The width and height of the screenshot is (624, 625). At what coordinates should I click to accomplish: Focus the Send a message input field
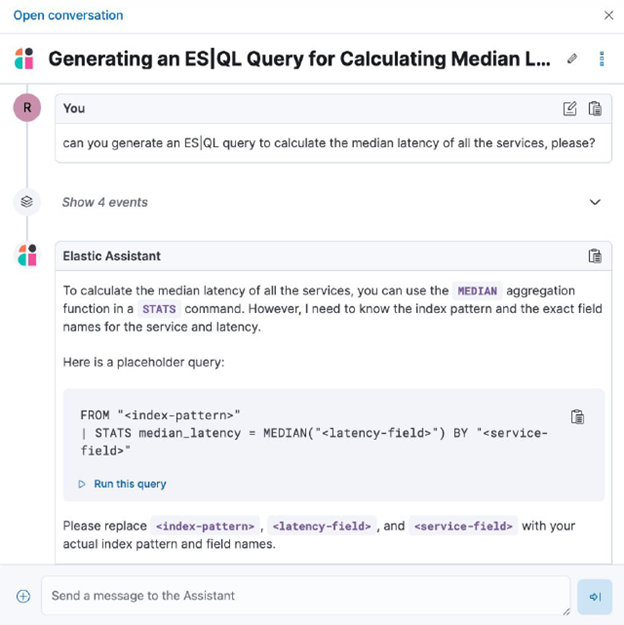306,596
